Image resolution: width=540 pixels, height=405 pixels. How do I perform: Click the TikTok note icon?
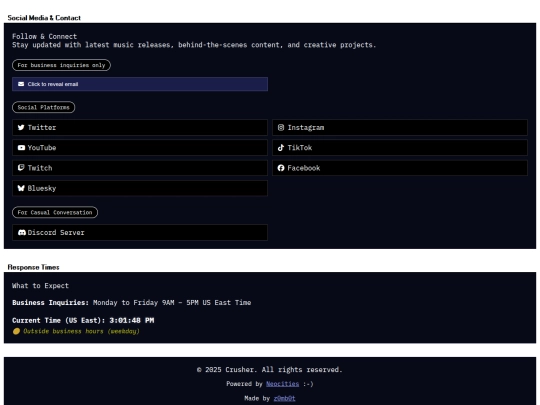(281, 148)
